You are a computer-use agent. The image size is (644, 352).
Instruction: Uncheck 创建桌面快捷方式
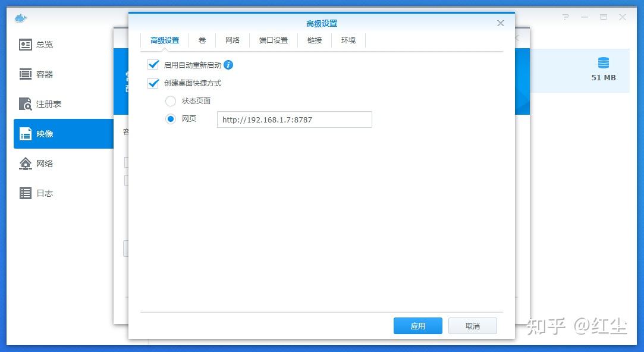coord(153,83)
